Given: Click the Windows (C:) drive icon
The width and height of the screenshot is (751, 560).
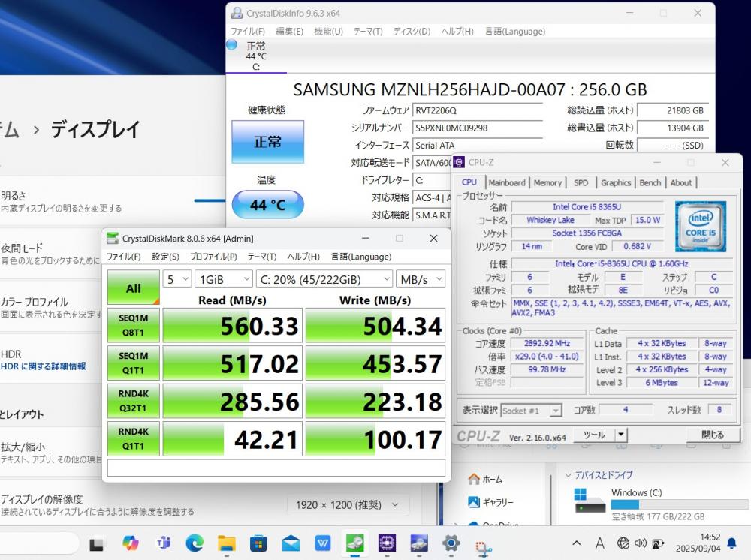Looking at the screenshot, I should coord(590,502).
